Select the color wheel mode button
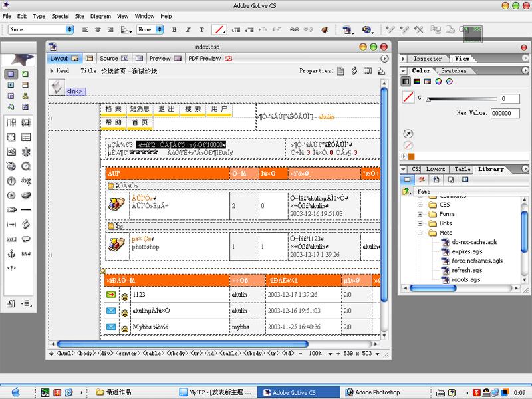Screen dimensions: 532x399 click(x=438, y=82)
